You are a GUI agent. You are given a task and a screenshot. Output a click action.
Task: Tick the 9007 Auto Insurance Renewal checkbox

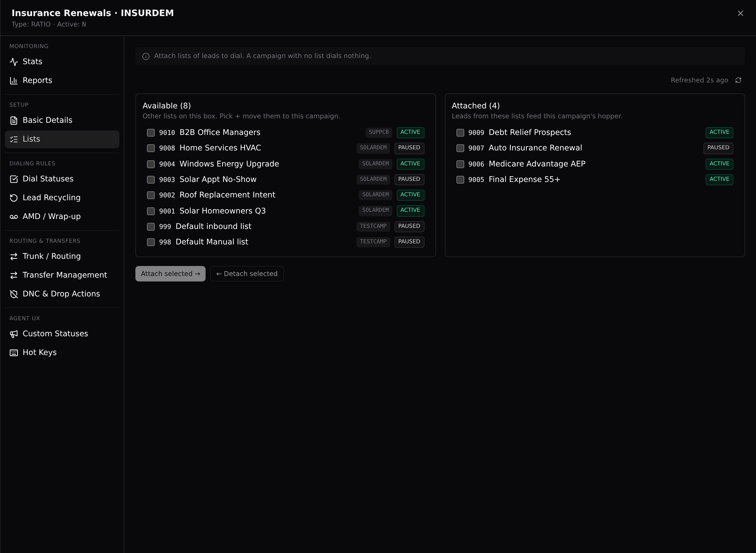click(460, 148)
